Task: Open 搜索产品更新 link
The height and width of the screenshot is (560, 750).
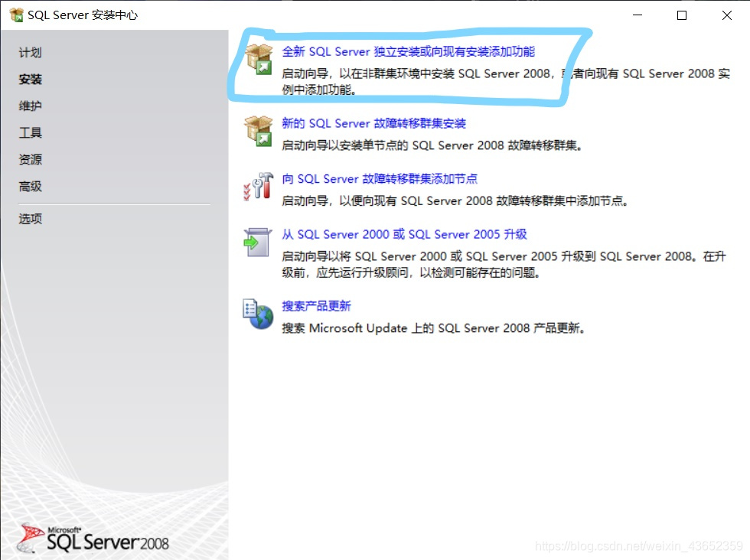Action: 316,306
